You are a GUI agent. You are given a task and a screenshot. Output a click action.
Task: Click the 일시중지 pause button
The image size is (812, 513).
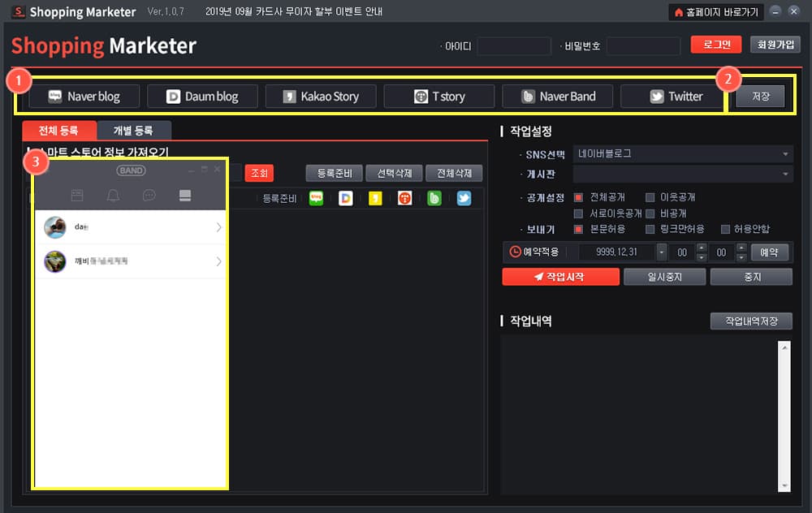pyautogui.click(x=664, y=277)
